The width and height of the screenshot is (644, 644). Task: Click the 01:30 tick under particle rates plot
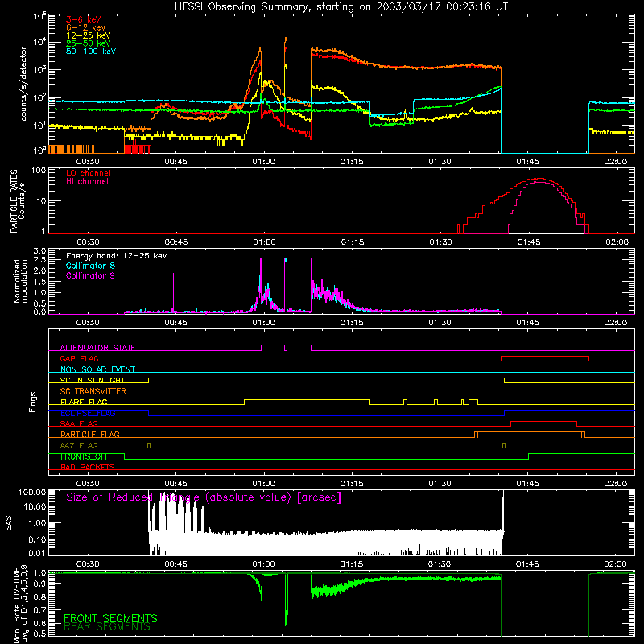point(440,242)
